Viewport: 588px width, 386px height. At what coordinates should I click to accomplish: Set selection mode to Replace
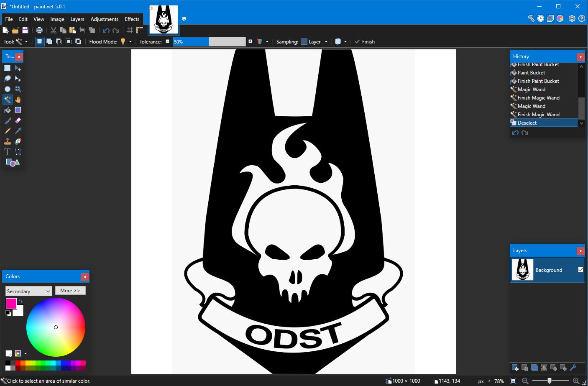click(x=40, y=41)
